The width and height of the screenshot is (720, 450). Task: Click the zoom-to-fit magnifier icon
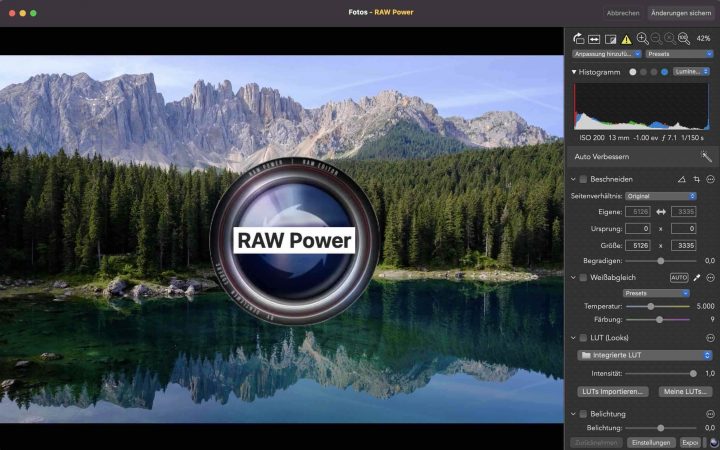(670, 39)
